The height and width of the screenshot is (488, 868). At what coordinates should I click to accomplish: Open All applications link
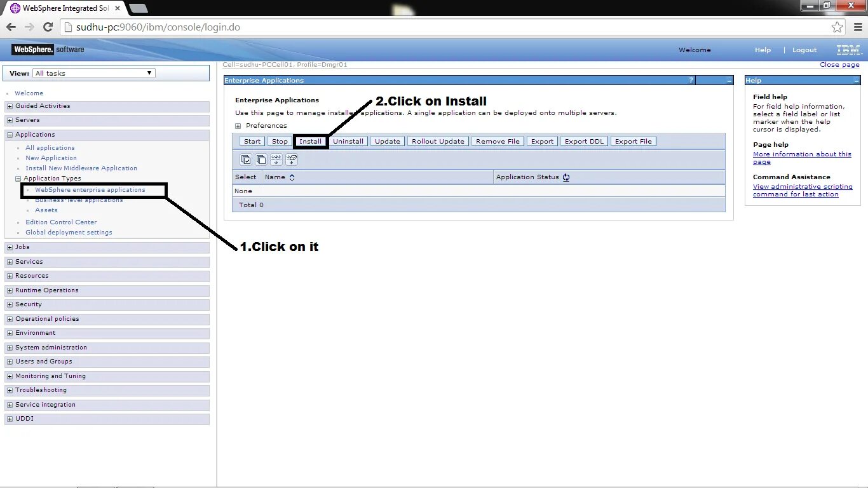click(x=50, y=148)
